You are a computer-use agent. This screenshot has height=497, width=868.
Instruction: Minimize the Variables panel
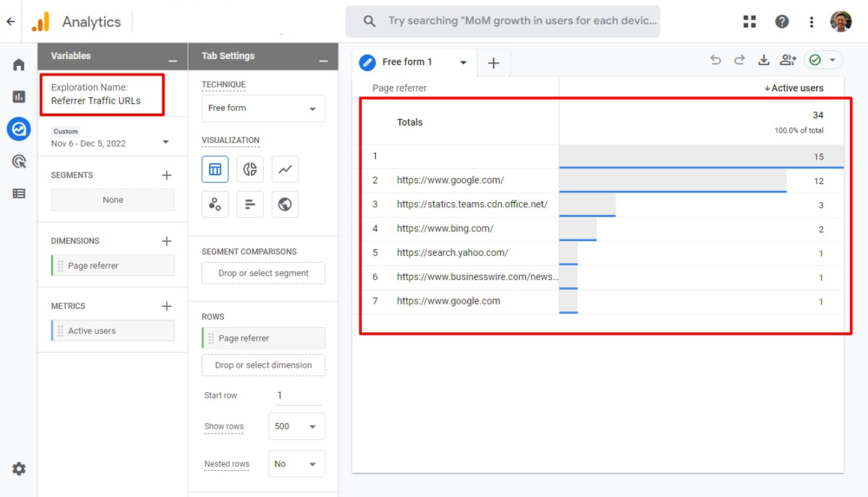click(x=174, y=61)
